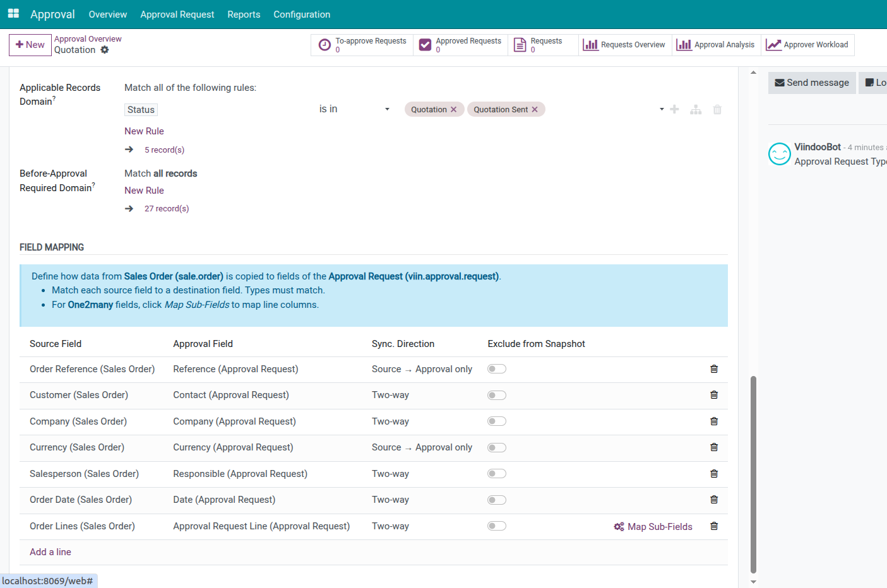
Task: Enable Exclude from Snapshot for Salesperson
Action: (497, 474)
